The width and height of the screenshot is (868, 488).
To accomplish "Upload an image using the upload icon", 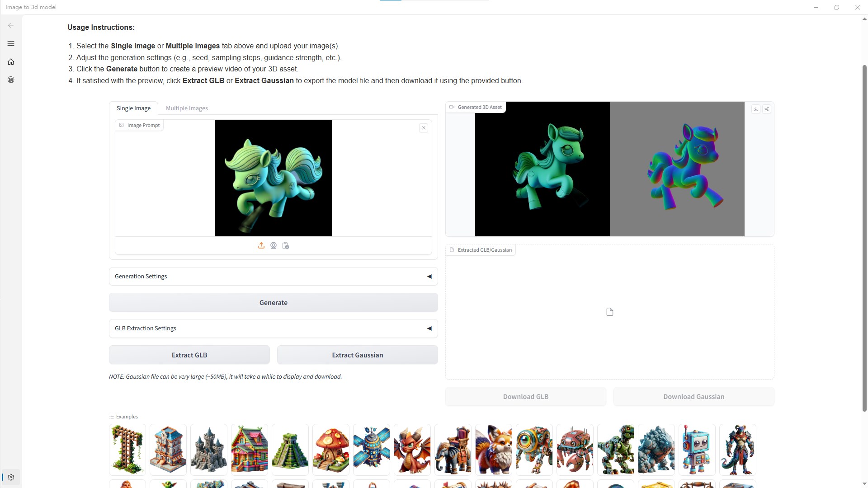I will tap(261, 245).
